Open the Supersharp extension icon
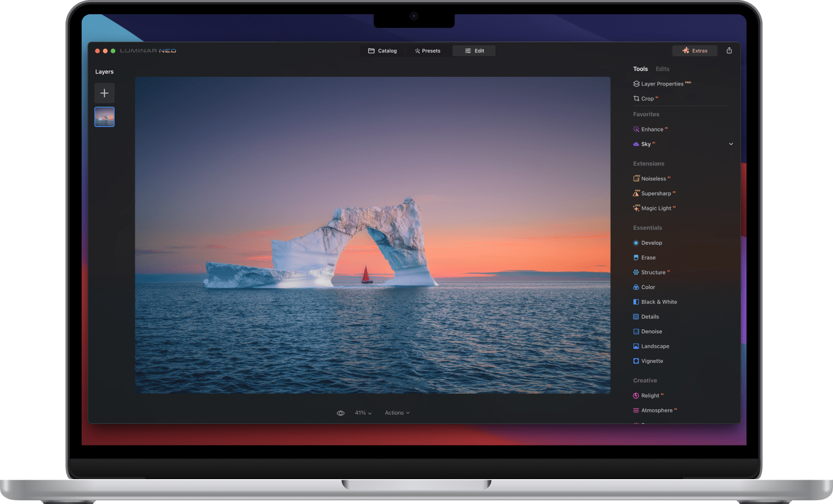Image resolution: width=833 pixels, height=504 pixels. click(636, 193)
